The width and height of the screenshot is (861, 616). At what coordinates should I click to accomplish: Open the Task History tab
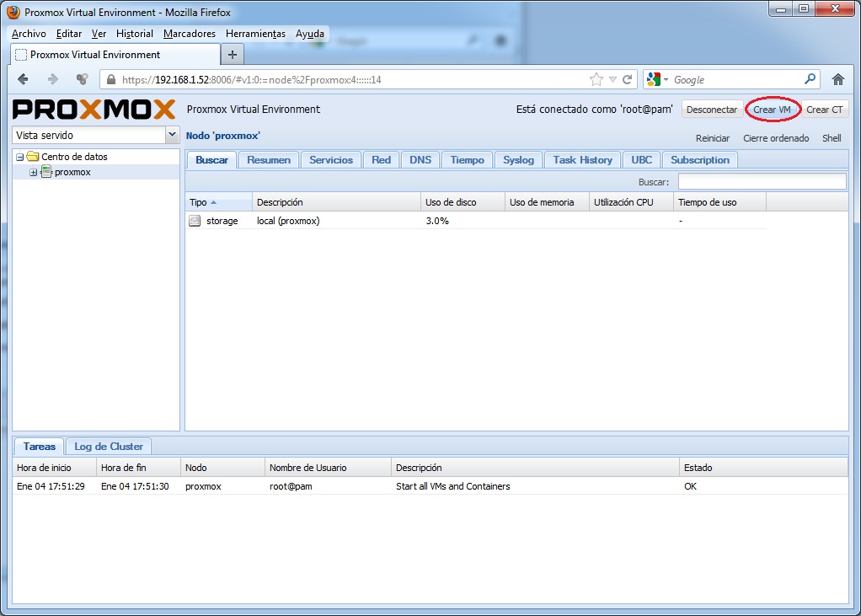click(583, 160)
